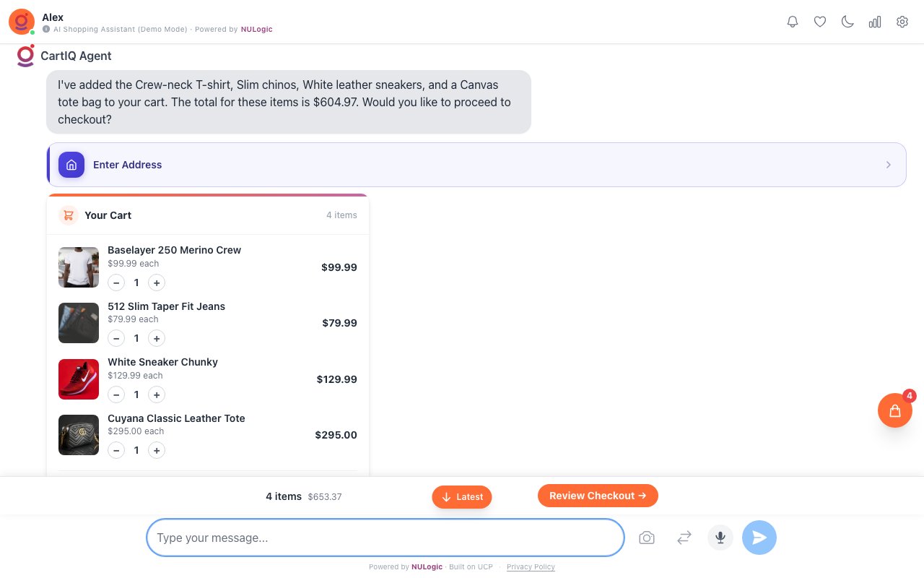Viewport: 924px width, 578px height.
Task: Open the analytics bar chart icon
Action: click(x=875, y=22)
